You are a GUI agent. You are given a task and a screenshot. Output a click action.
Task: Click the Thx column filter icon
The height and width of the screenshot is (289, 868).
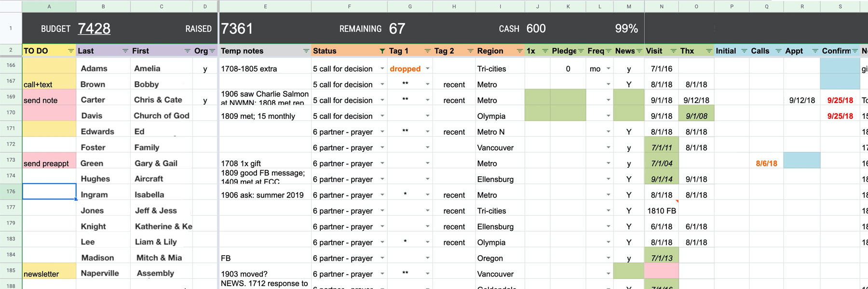[x=708, y=51]
